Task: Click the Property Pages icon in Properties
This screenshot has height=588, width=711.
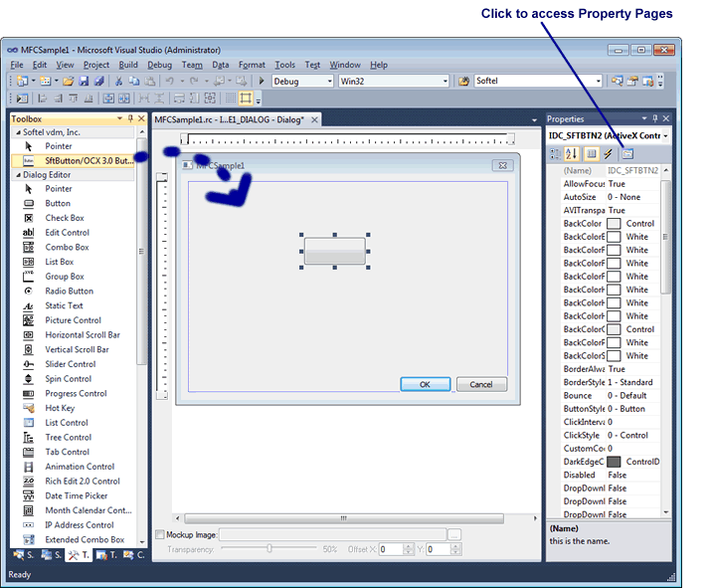Action: coord(627,153)
